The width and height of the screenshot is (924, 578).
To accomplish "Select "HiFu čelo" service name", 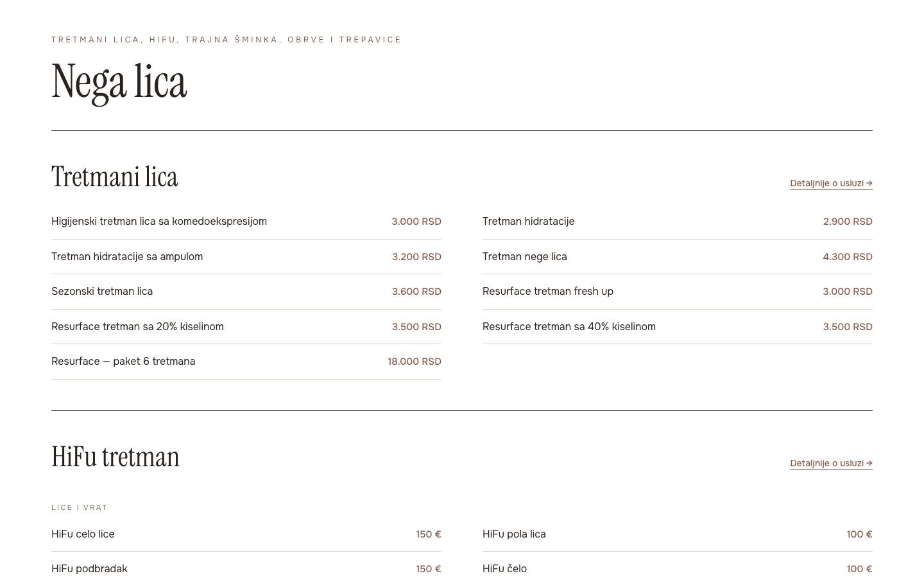I will 504,569.
